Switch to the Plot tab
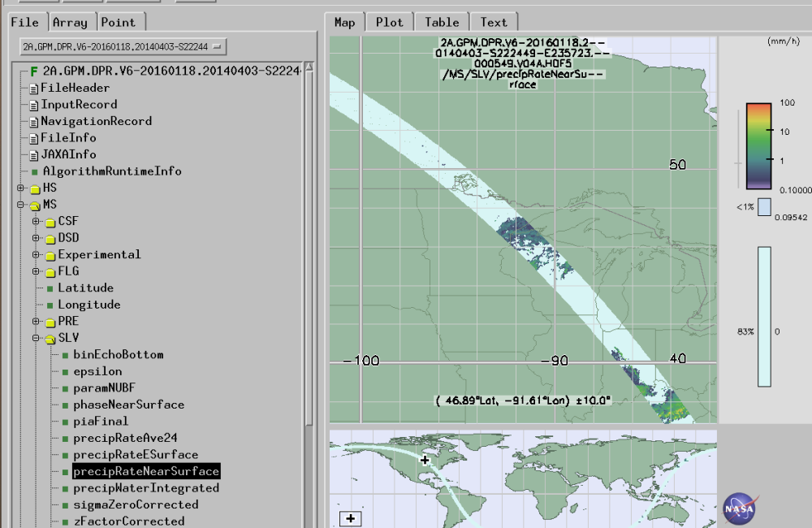The width and height of the screenshot is (812, 528). 389,22
